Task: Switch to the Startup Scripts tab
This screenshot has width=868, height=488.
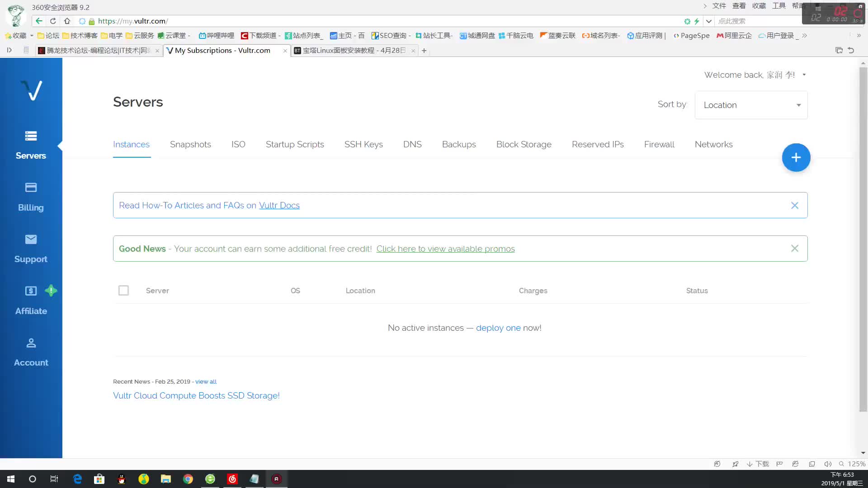Action: (295, 145)
